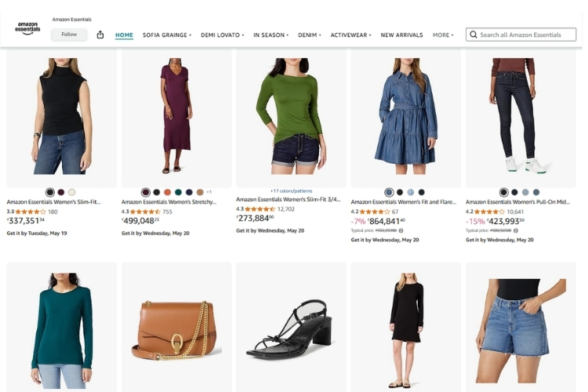Click the magnifier icon in the search box

473,34
